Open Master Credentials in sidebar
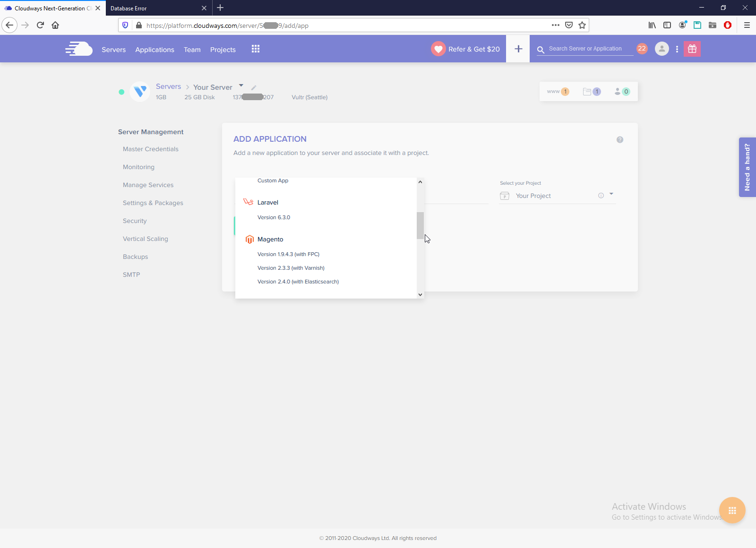This screenshot has height=548, width=756. (151, 149)
